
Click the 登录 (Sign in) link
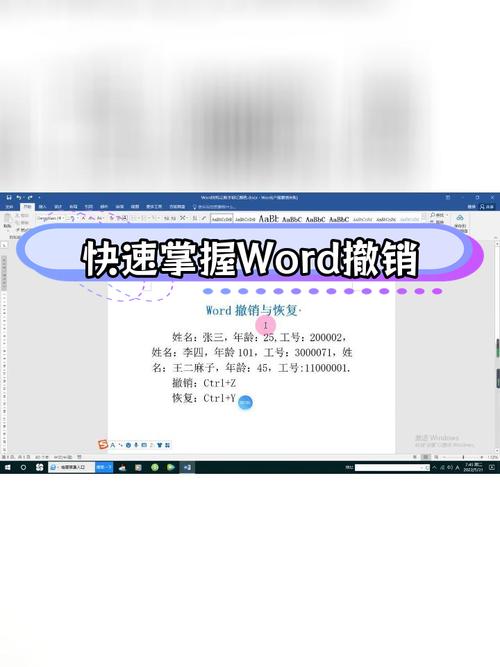[x=471, y=207]
